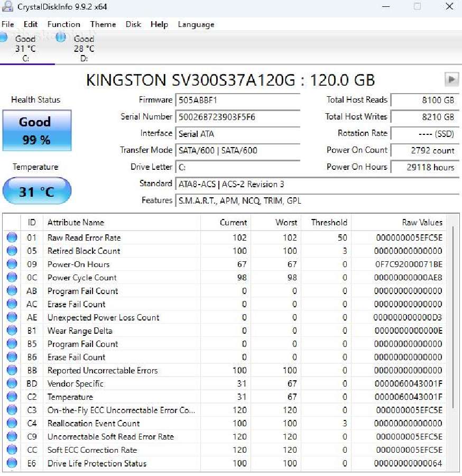
Task: Click the C: drive status orb
Action: point(3,38)
